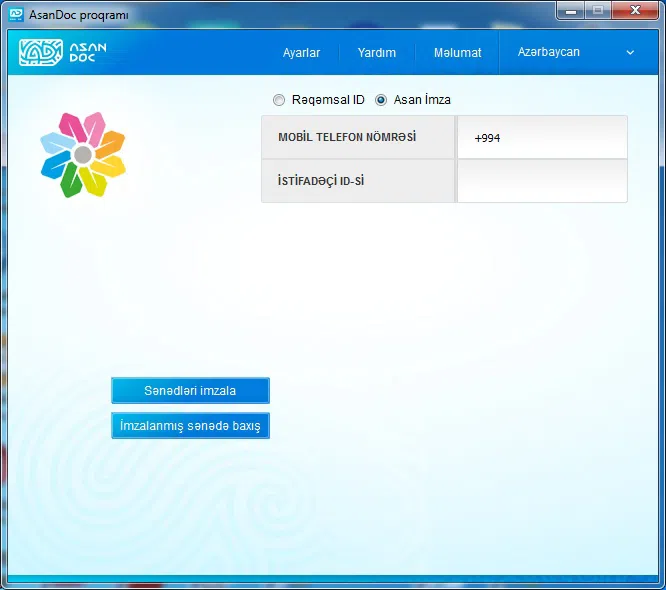The image size is (666, 590).
Task: Open the Məlumat menu
Action: 457,53
